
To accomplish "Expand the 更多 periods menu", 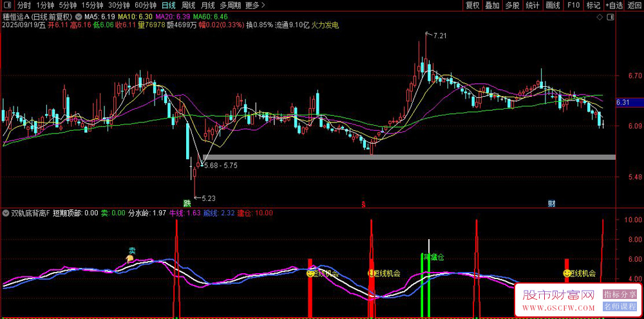I will 254,5.
